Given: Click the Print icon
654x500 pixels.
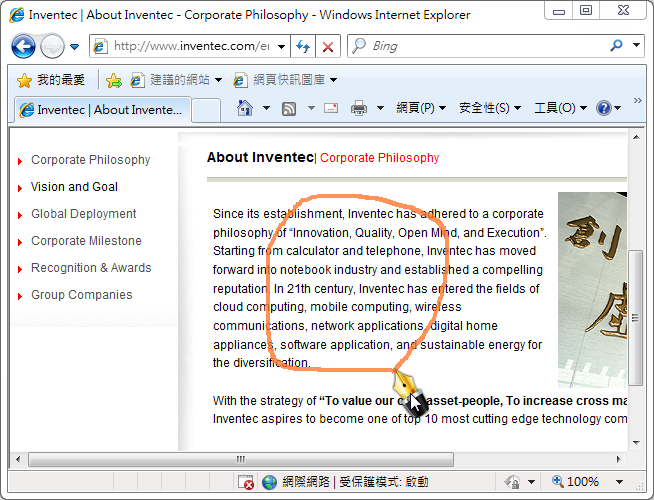Looking at the screenshot, I should coord(359,108).
